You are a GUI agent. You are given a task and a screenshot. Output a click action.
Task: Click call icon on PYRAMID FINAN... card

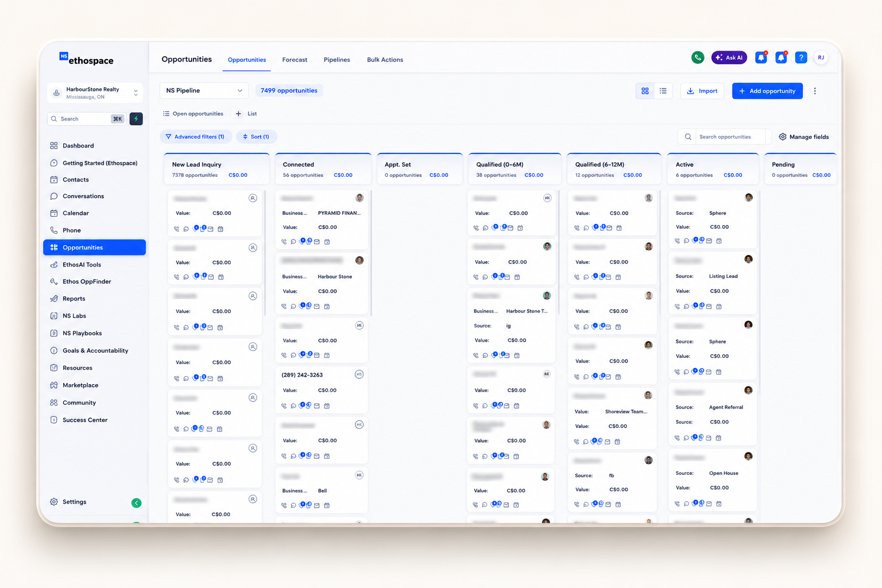(x=284, y=242)
